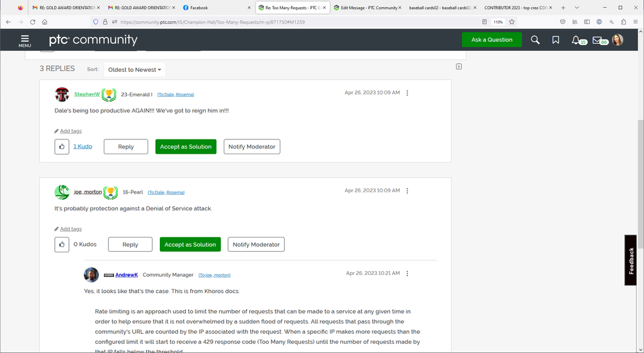Open browser library icon
The width and height of the screenshot is (644, 353).
pos(574,22)
